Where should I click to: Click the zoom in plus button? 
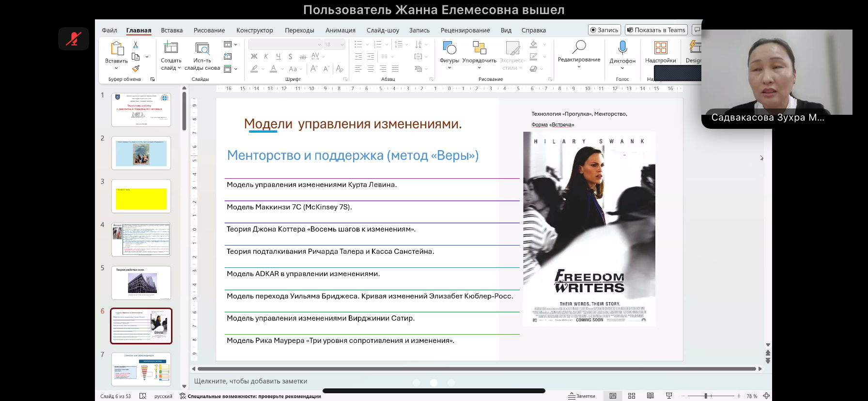pyautogui.click(x=739, y=396)
